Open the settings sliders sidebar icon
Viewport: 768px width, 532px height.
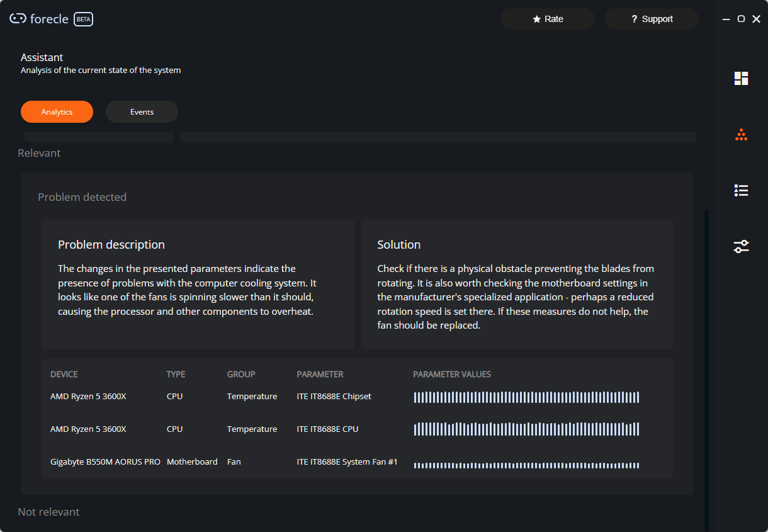pos(741,246)
